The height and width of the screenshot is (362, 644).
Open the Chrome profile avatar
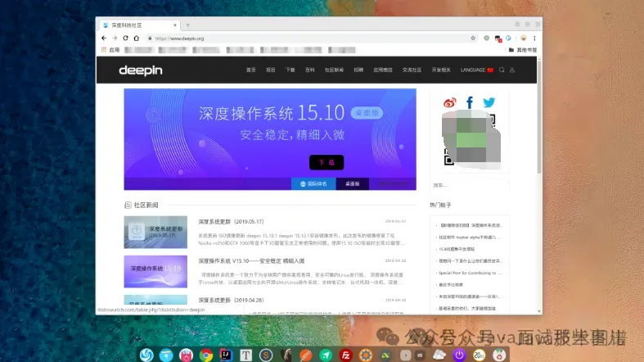[x=523, y=38]
